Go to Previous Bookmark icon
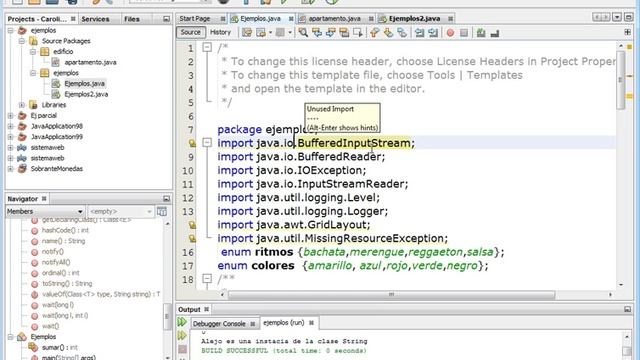 pyautogui.click(x=374, y=33)
